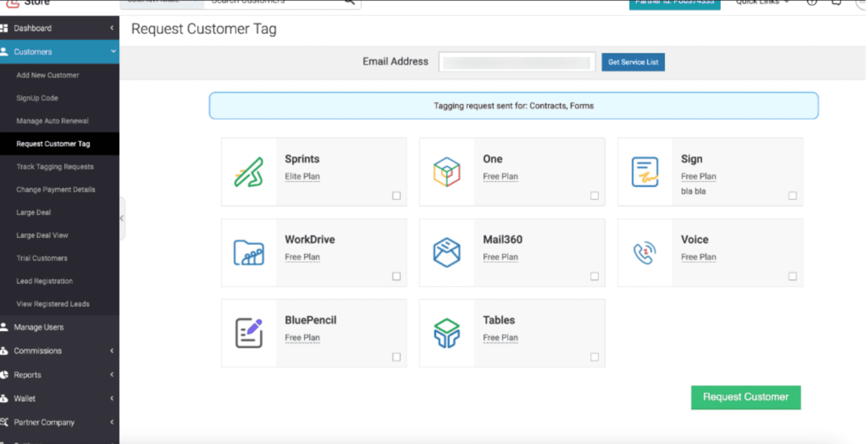Click the One cube icon
The image size is (868, 444).
pos(447,172)
